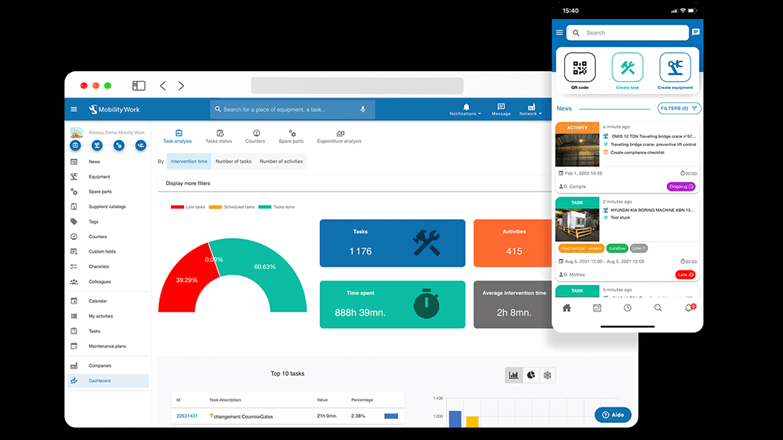Switch to the Tasks status tab
Screen dimensions: 783x440
pyautogui.click(x=218, y=136)
